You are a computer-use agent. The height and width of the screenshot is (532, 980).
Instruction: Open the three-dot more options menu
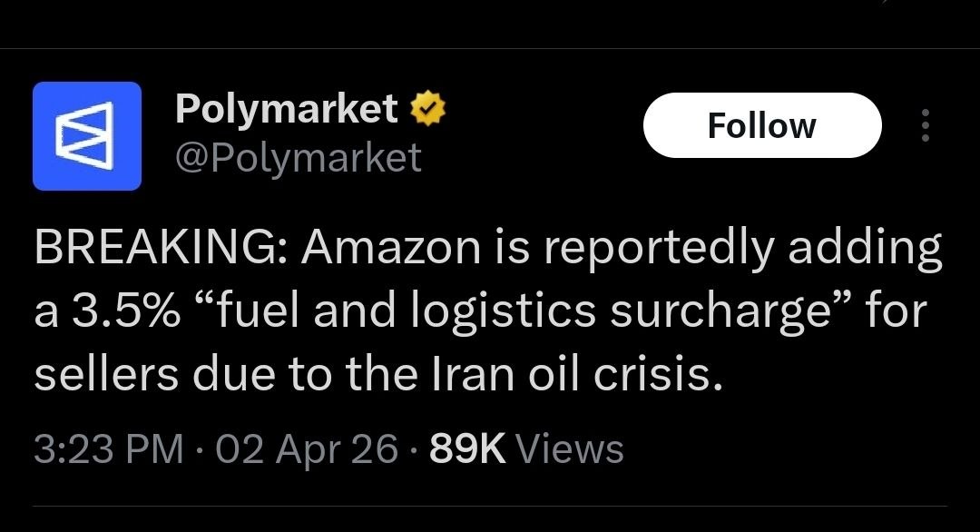coord(925,126)
